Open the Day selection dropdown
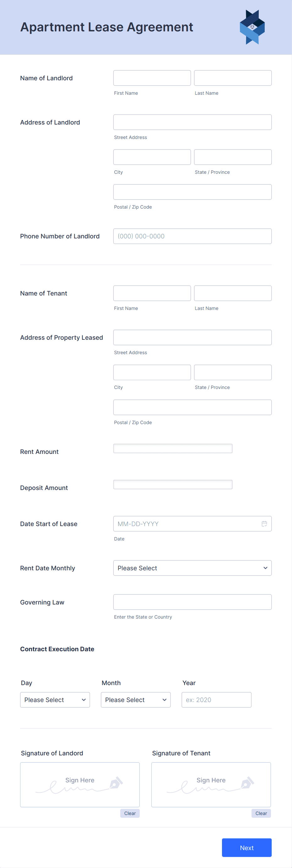This screenshot has width=292, height=868. coord(55,700)
